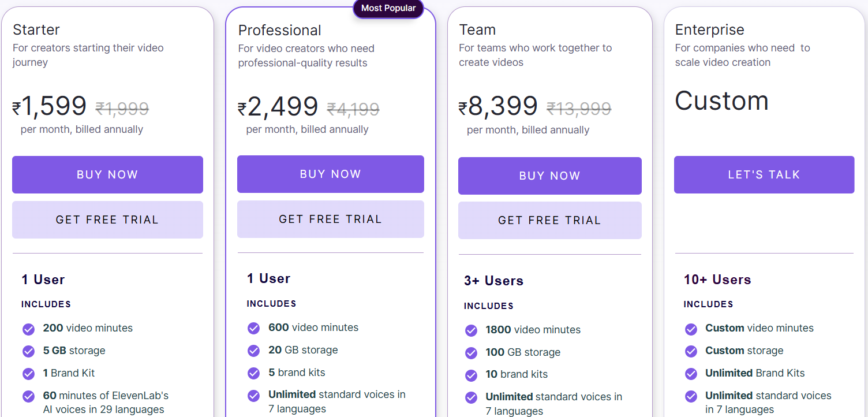Toggle the checkmark beside 1 Brand Kit
This screenshot has height=417, width=868.
click(x=28, y=373)
